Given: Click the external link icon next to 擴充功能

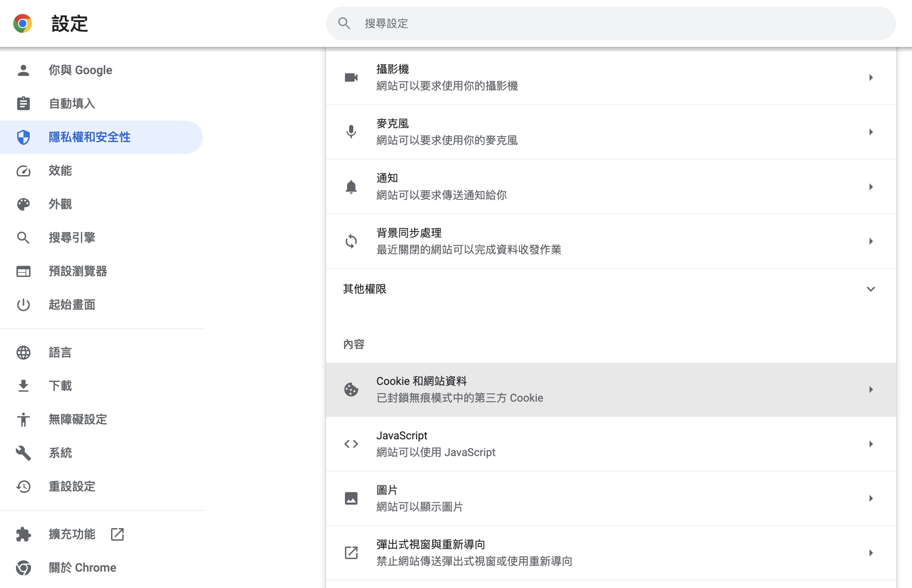Looking at the screenshot, I should tap(117, 534).
